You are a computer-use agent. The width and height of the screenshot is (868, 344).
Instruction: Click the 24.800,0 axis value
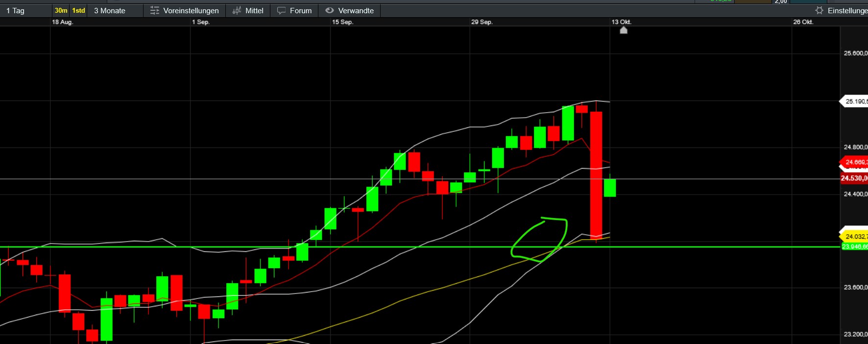coord(855,147)
